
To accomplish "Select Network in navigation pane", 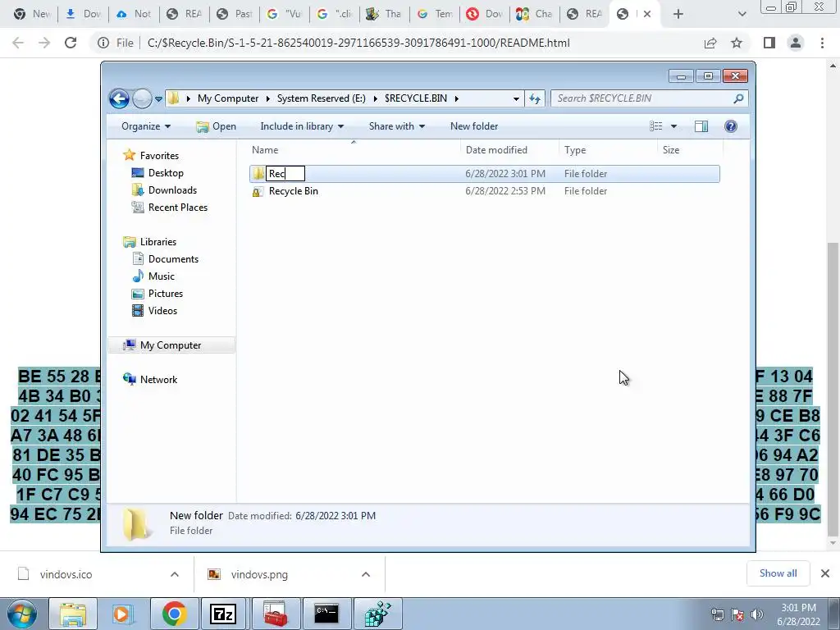I will pyautogui.click(x=158, y=380).
